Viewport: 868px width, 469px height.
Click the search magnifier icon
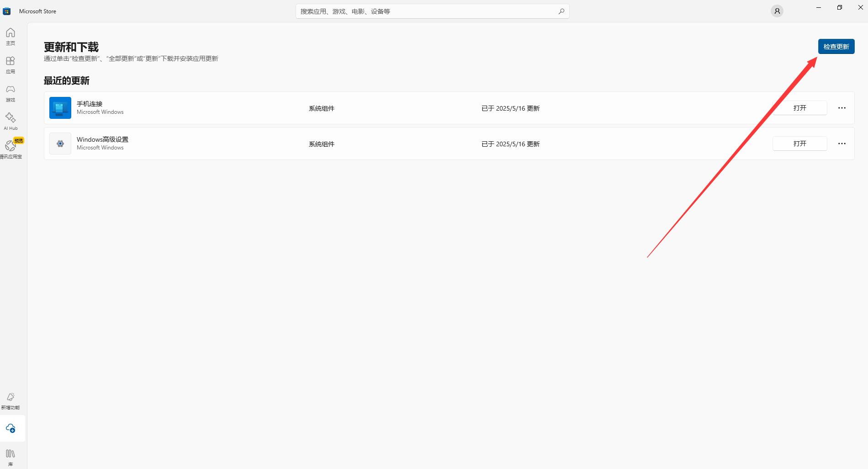tap(561, 11)
